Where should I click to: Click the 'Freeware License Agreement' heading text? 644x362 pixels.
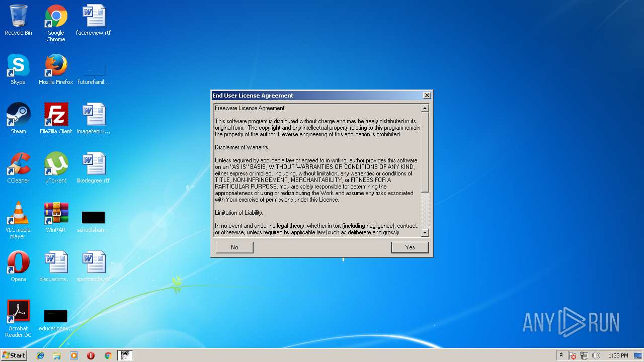[x=250, y=108]
